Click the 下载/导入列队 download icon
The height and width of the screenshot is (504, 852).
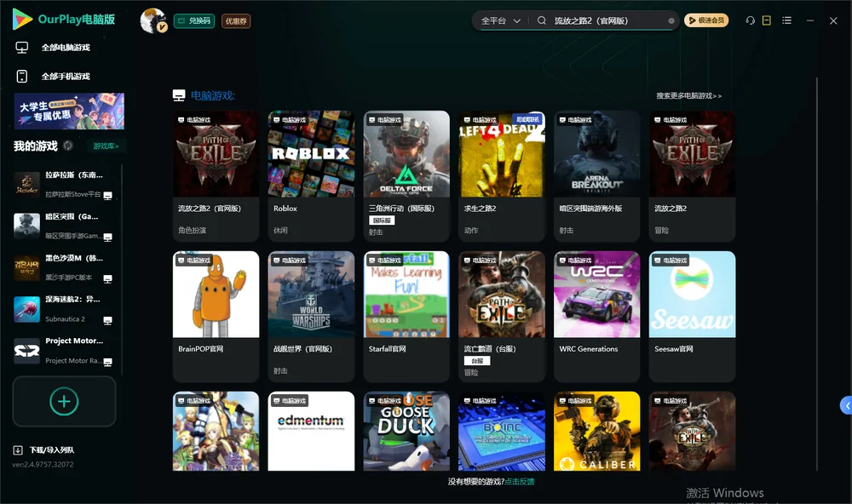[x=18, y=450]
